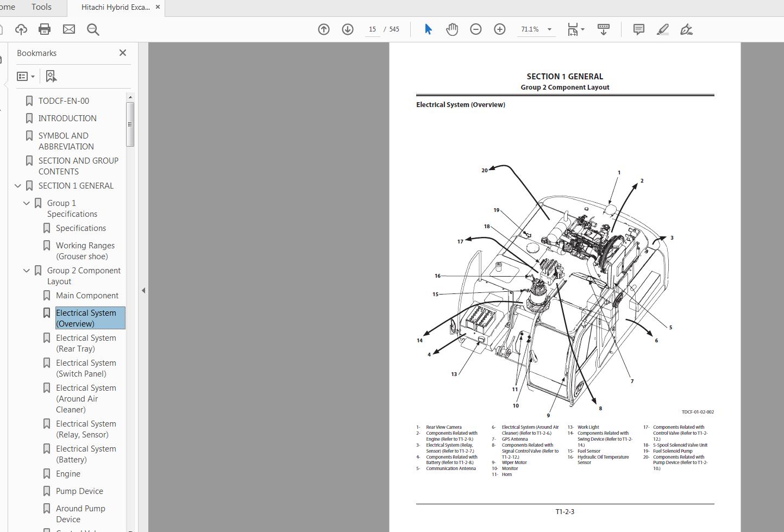Viewport: 784px width, 532px height.
Task: Click the page number input field
Action: [x=372, y=29]
